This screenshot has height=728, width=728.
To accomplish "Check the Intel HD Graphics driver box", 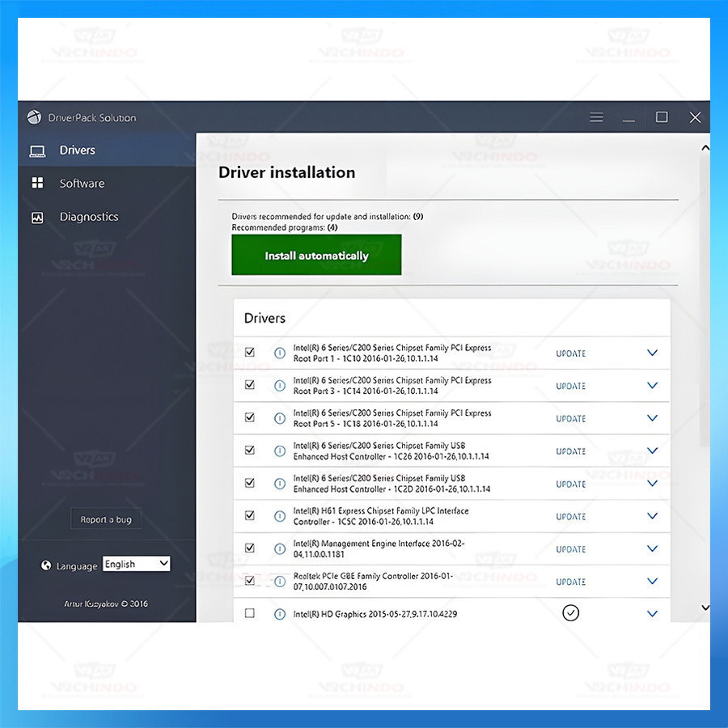I will pyautogui.click(x=250, y=613).
